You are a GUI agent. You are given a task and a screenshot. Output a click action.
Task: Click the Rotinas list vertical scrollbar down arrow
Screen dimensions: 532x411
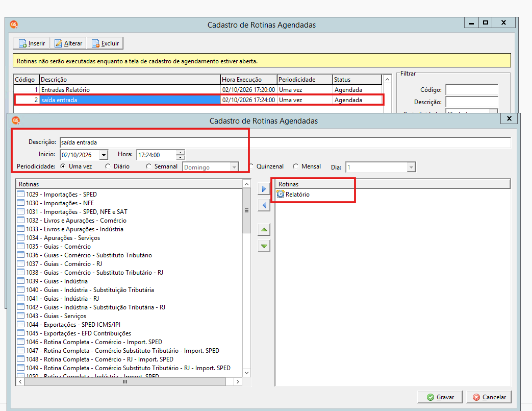click(247, 373)
